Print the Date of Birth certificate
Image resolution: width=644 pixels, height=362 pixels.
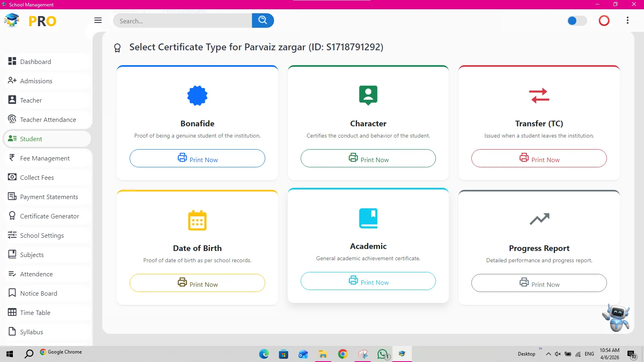(197, 283)
